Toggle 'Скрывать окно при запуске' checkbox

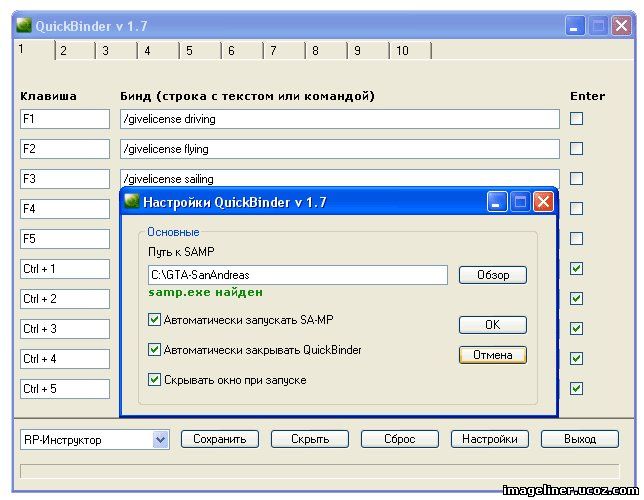point(154,380)
